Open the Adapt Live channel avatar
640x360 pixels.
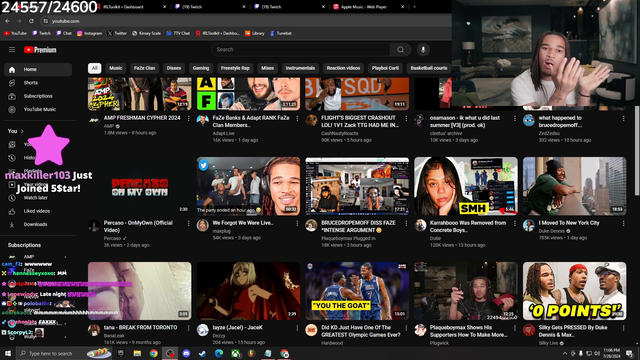[x=203, y=120]
